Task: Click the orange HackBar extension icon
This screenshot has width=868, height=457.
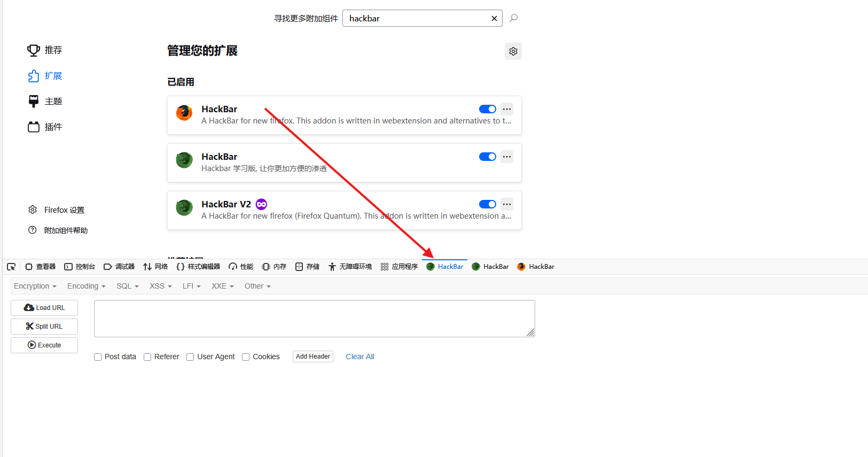Action: [184, 112]
